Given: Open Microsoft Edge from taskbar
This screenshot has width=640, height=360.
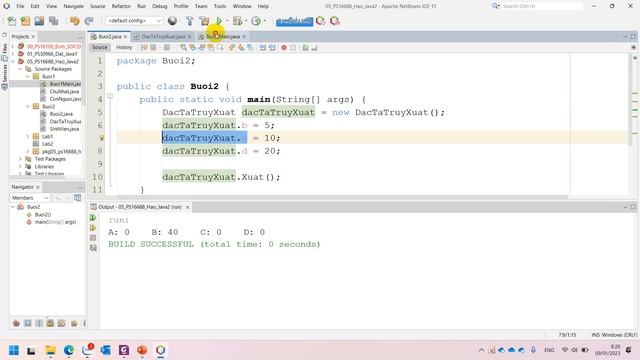Looking at the screenshot, I should [x=69, y=350].
